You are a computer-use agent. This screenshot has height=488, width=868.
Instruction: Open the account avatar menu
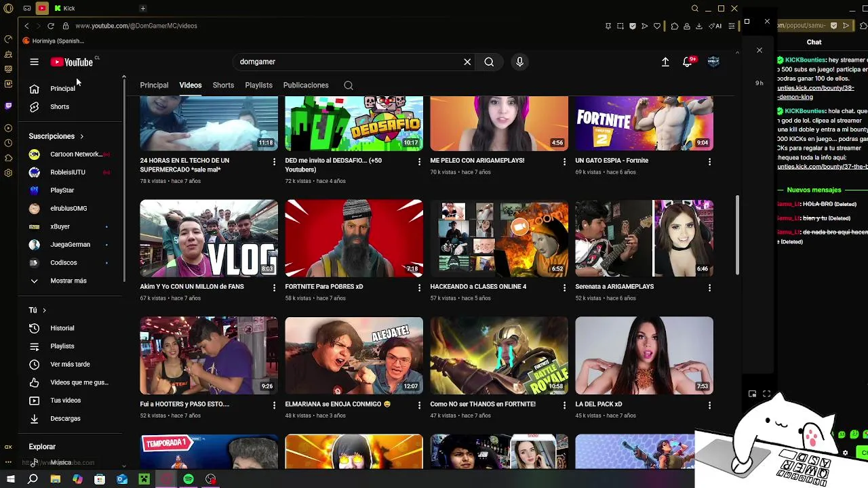pos(713,62)
